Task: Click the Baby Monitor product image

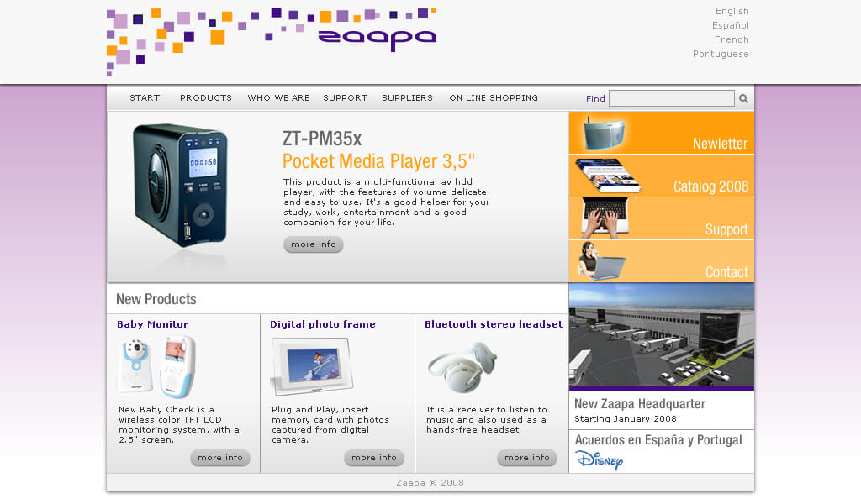Action: pyautogui.click(x=156, y=366)
